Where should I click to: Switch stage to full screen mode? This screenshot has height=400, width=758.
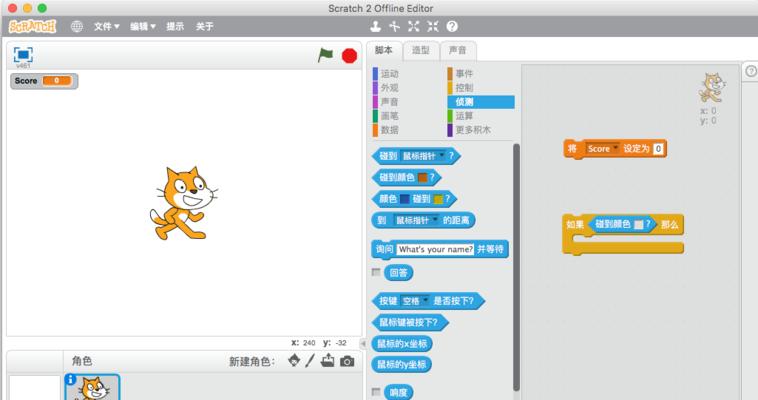point(23,55)
